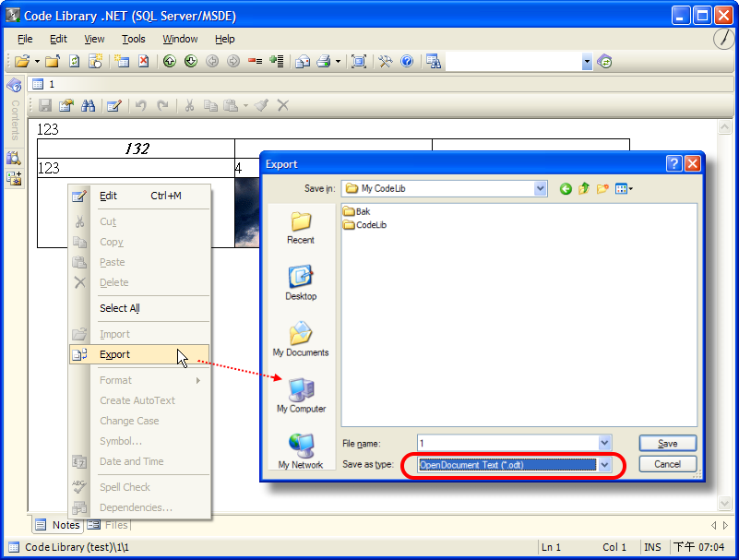
Task: Click Save button in Export dialog
Action: click(667, 444)
